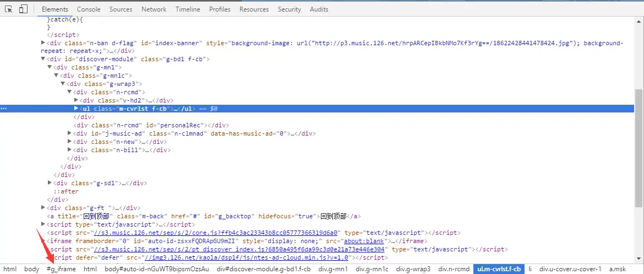Open the Sources tab
The width and height of the screenshot is (644, 274).
121,9
